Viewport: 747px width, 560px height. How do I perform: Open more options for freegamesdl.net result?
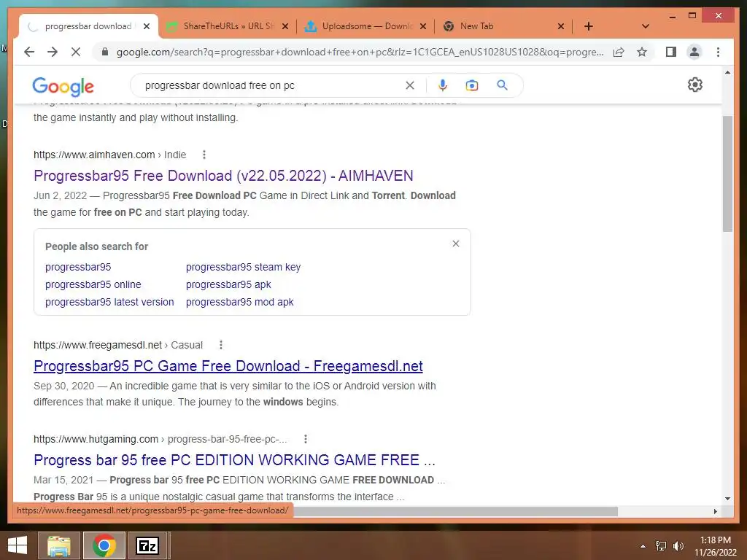click(x=220, y=345)
